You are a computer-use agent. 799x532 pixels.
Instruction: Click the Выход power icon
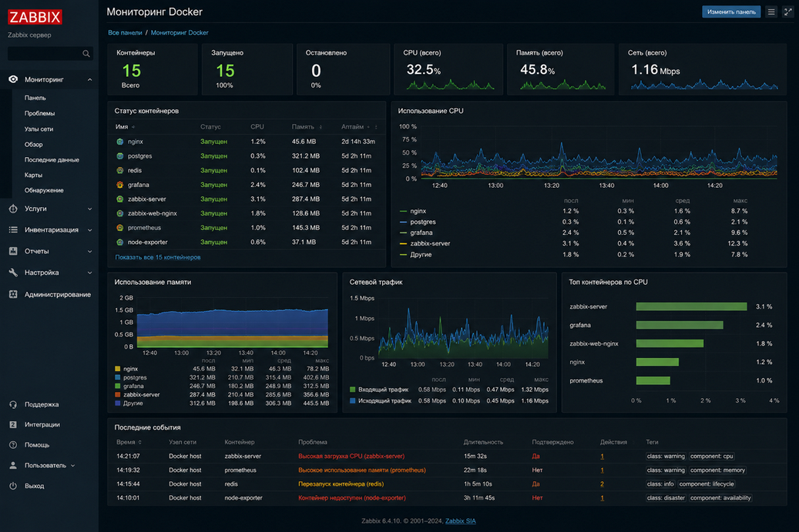coord(13,486)
